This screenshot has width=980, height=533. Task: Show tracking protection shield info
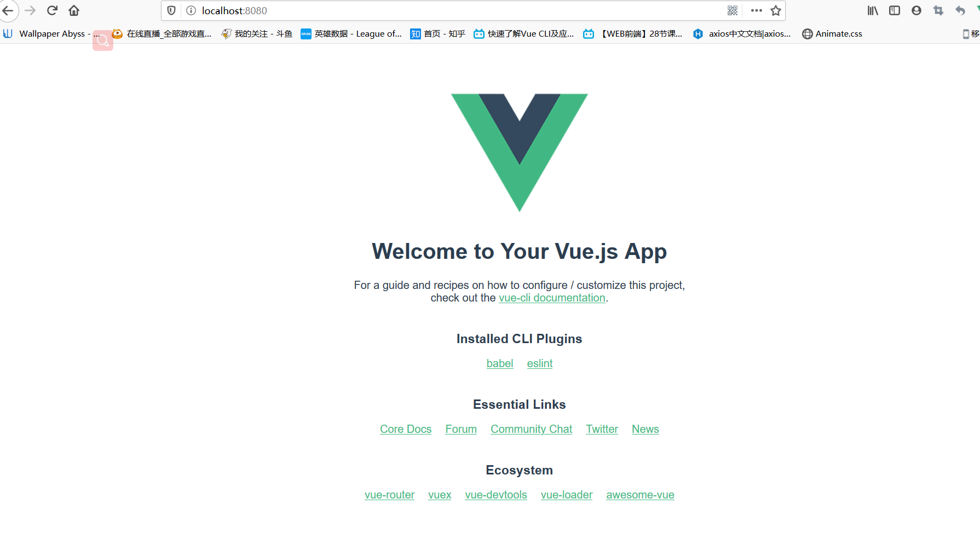click(x=171, y=10)
